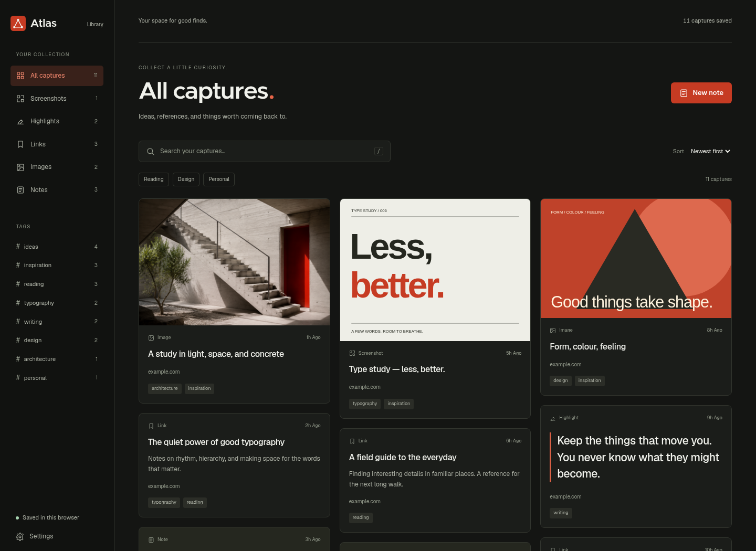Open the Less, better type study thumbnail
Viewport: 756px width, 551px height.
(x=435, y=270)
